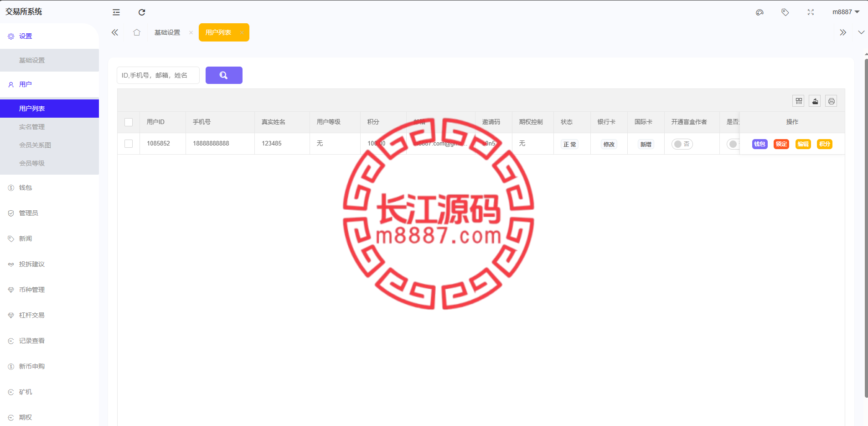The image size is (868, 426).
Task: Click the purple 钱包 action button
Action: [x=759, y=144]
